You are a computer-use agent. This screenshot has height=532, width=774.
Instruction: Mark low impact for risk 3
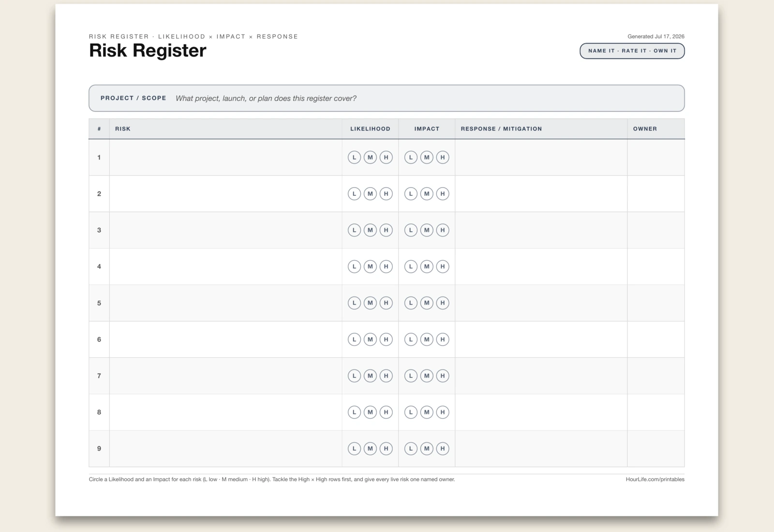(x=411, y=230)
